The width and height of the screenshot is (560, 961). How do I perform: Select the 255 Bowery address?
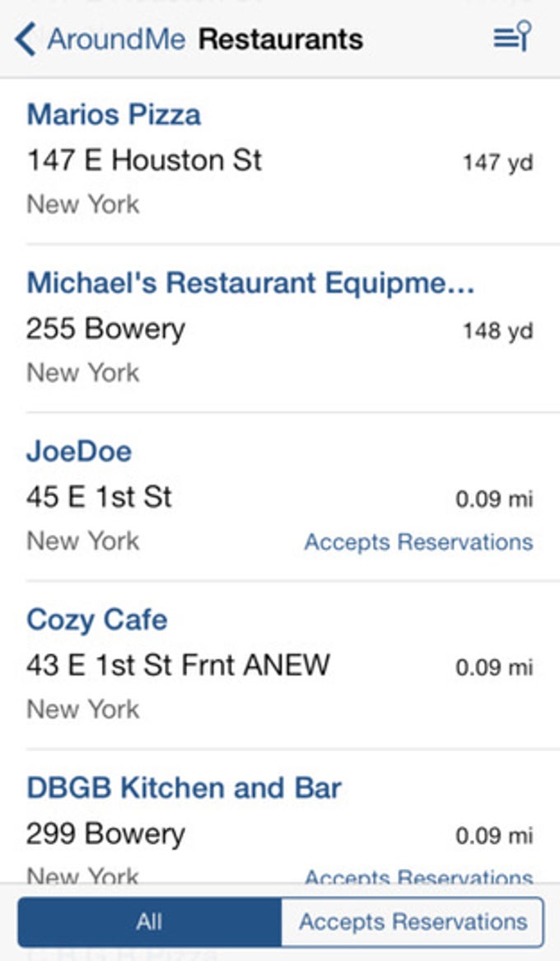click(105, 329)
